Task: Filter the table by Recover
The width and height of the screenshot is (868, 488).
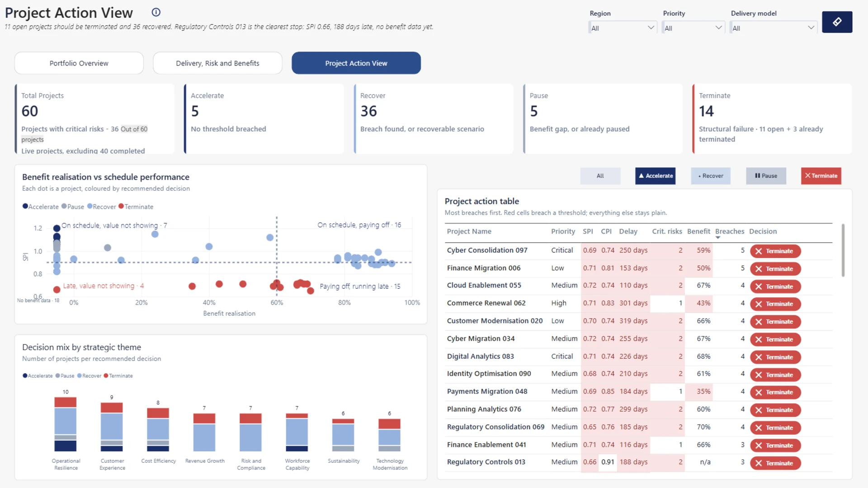Action: [711, 176]
